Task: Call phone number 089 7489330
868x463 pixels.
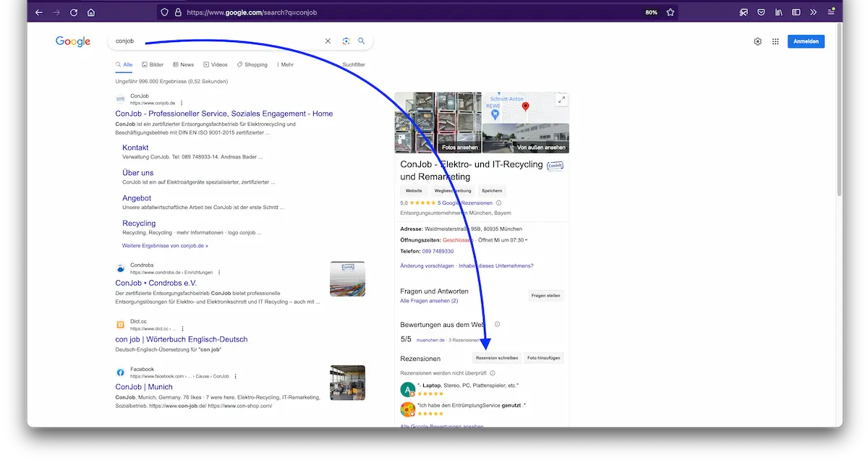Action: (x=438, y=251)
